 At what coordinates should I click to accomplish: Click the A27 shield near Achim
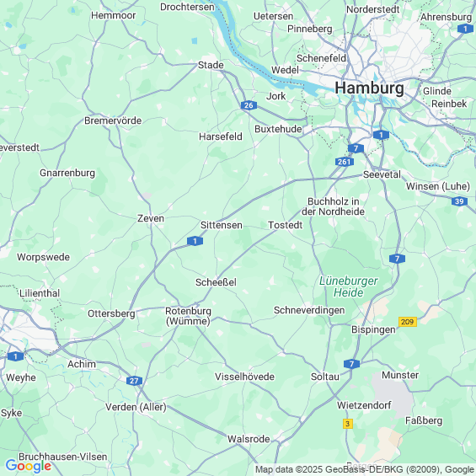(x=134, y=381)
